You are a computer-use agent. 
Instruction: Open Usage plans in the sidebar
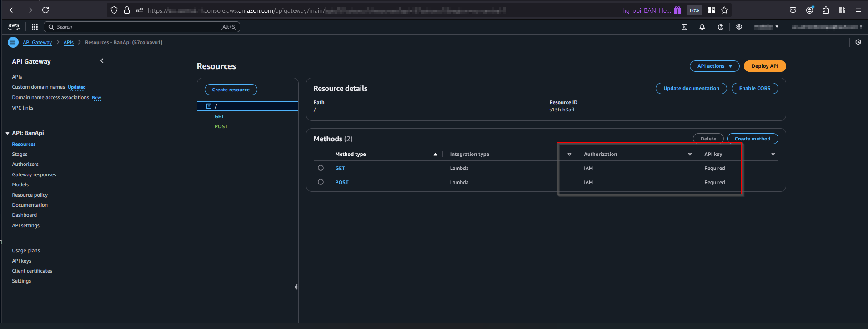tap(26, 250)
